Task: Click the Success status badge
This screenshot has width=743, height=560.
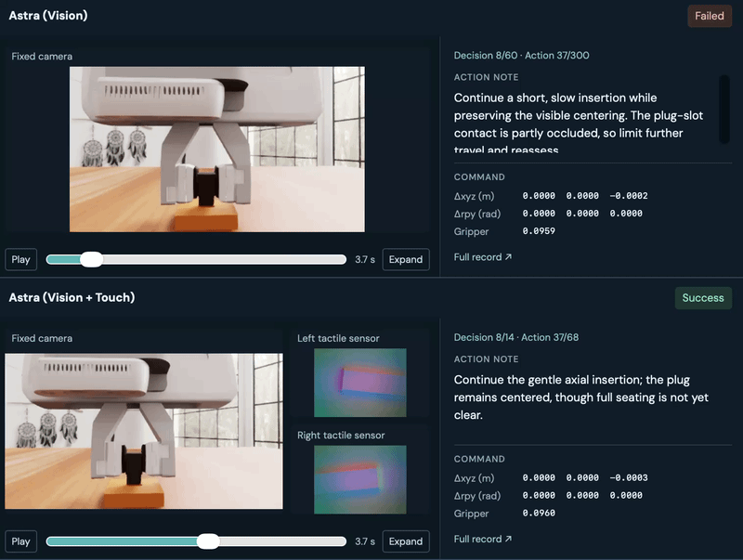Action: [703, 298]
